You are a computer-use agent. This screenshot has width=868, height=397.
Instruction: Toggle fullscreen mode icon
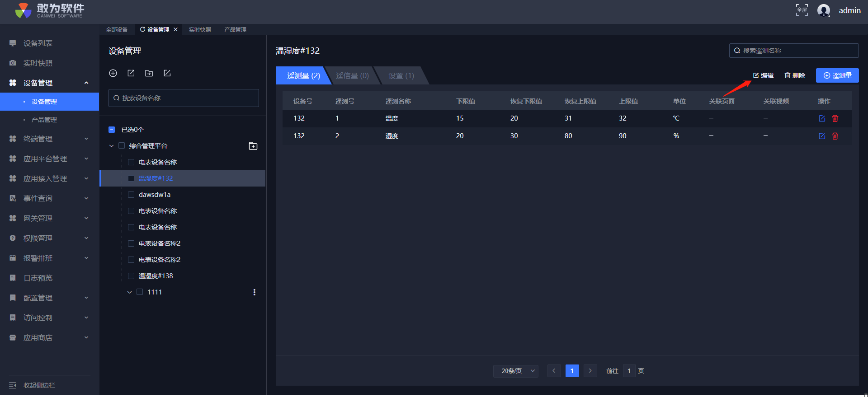[x=802, y=10]
